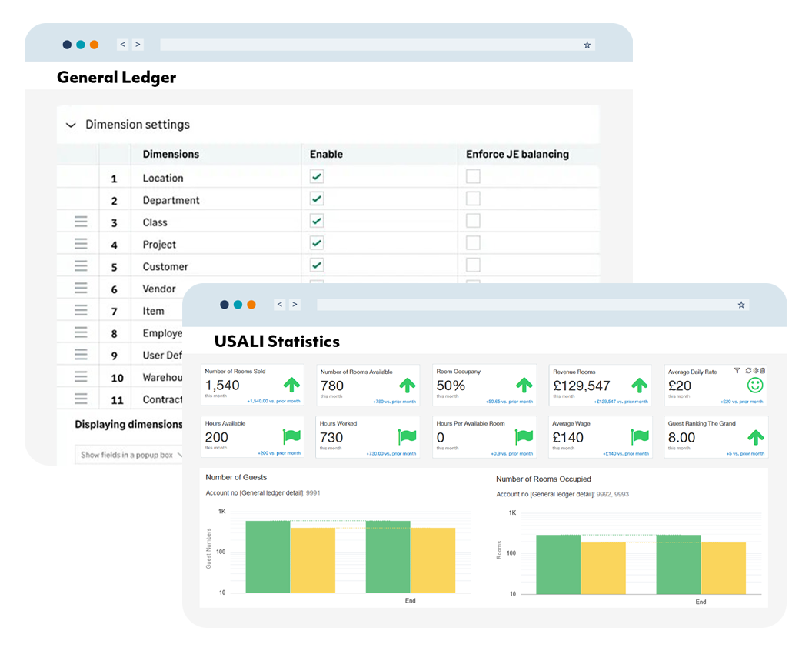This screenshot has height=651, width=812.
Task: Open the filter on the Average Daily Rate card
Action: point(737,371)
